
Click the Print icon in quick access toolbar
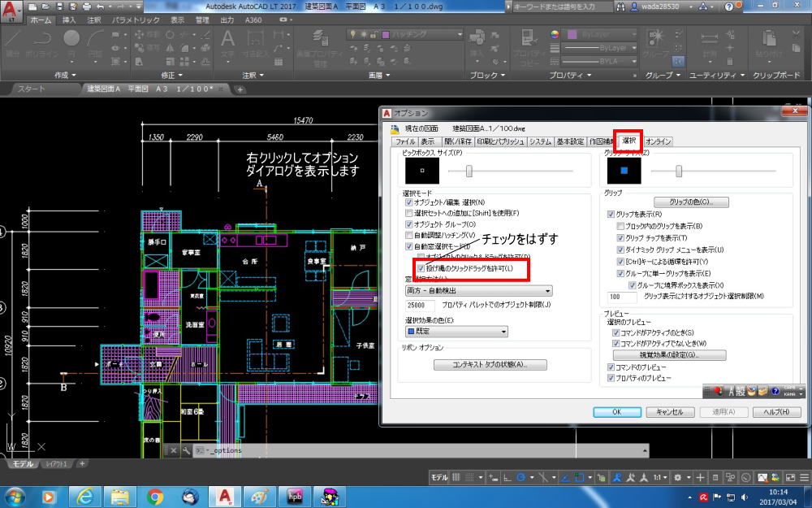pyautogui.click(x=87, y=7)
